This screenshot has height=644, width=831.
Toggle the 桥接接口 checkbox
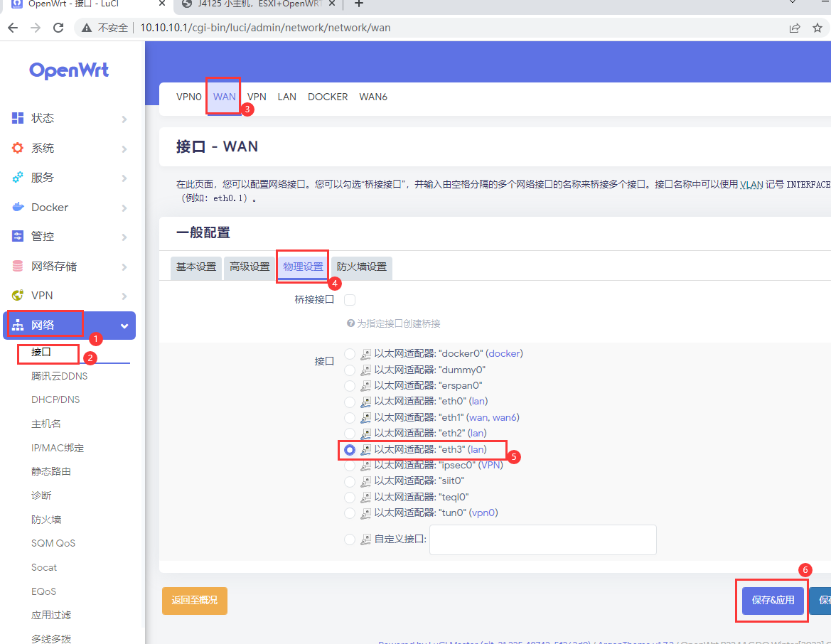point(350,300)
